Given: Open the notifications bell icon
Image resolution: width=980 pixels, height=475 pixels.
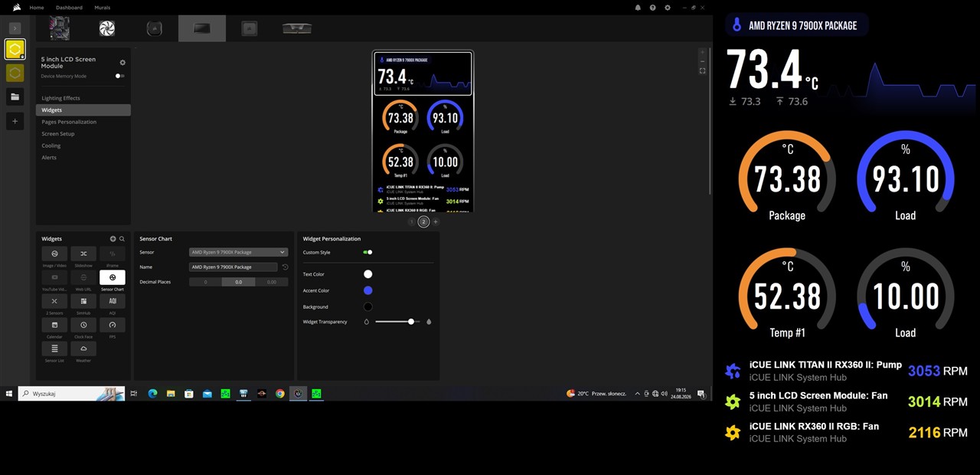Looking at the screenshot, I should 638,8.
